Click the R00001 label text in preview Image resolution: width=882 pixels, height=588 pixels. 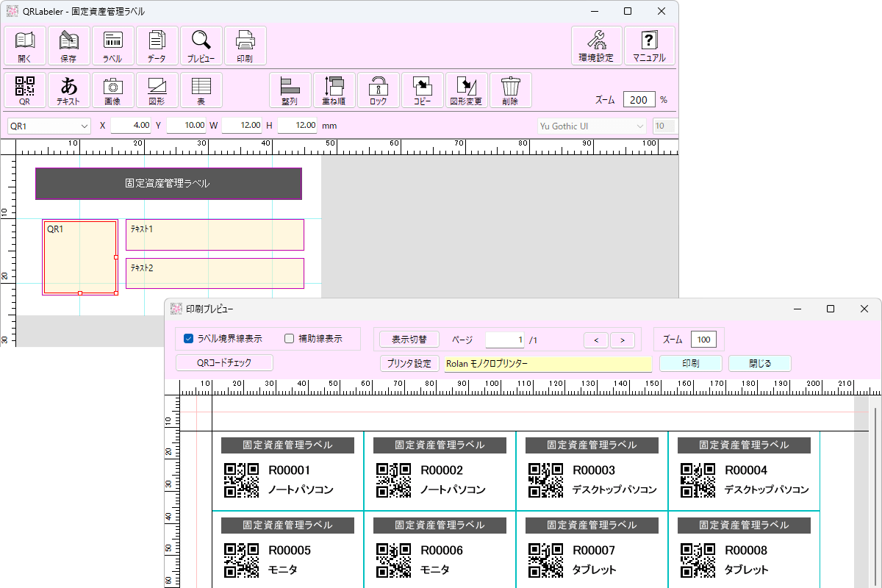click(290, 470)
